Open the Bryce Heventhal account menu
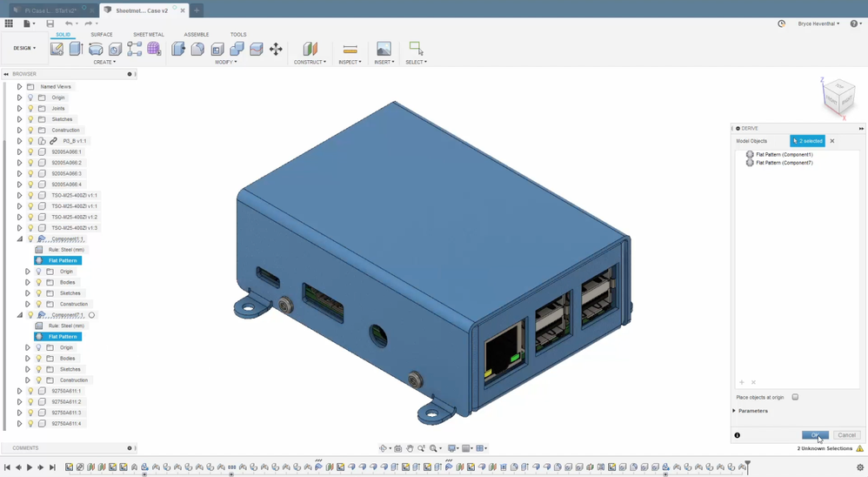868x477 pixels. pyautogui.click(x=818, y=24)
